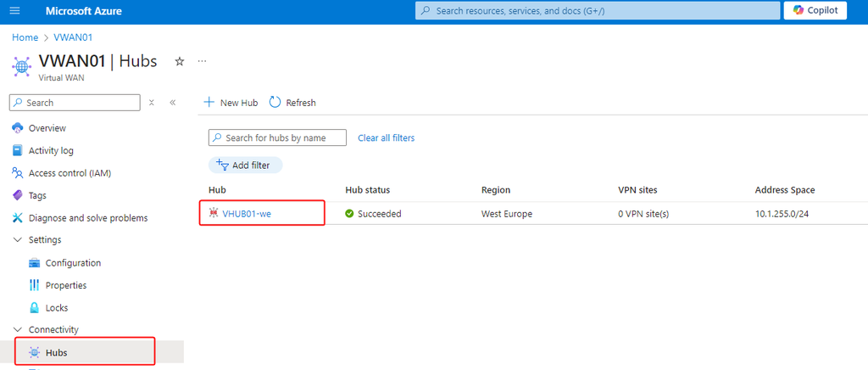The height and width of the screenshot is (370, 868).
Task: Click the Properties bars icon
Action: click(x=34, y=285)
